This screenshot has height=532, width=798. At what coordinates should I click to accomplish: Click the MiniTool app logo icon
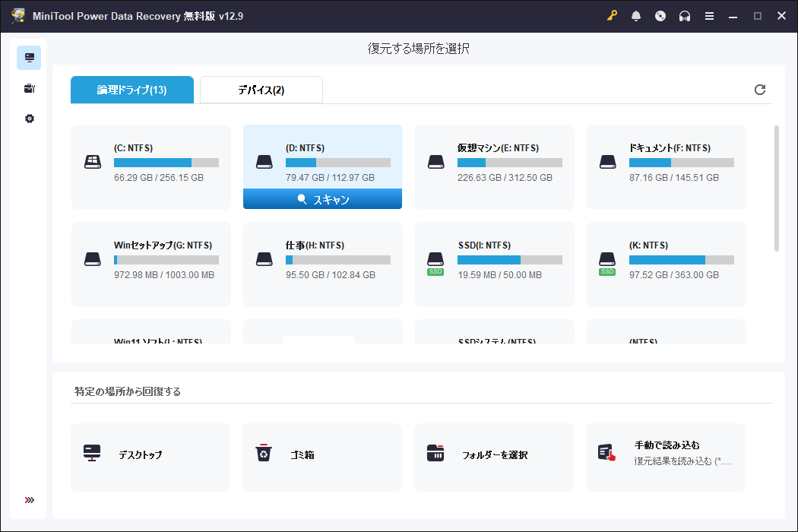coord(18,16)
